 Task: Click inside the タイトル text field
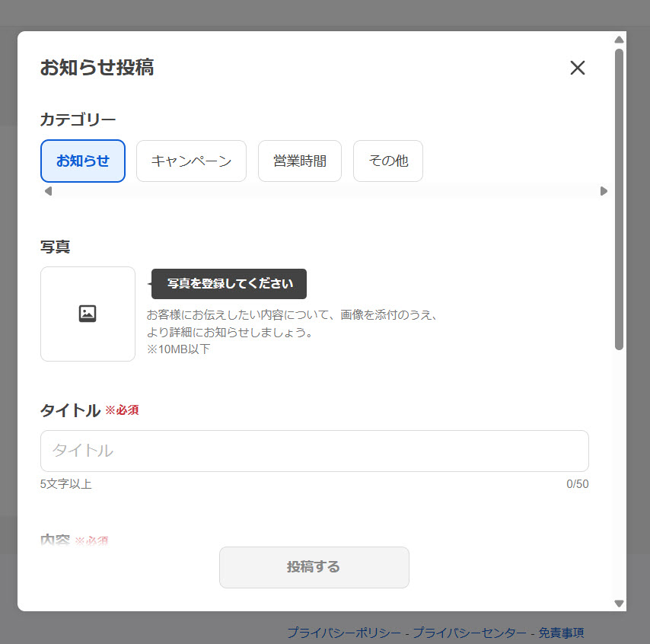point(314,451)
